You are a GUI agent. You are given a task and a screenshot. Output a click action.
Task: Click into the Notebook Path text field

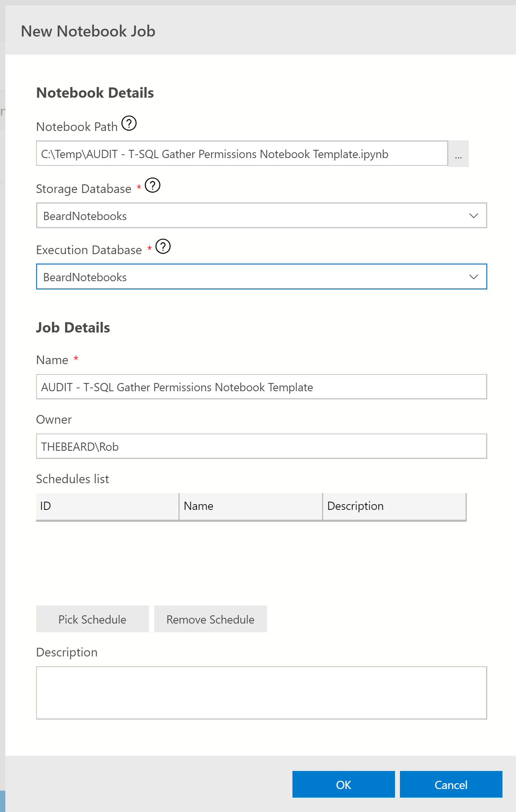242,154
